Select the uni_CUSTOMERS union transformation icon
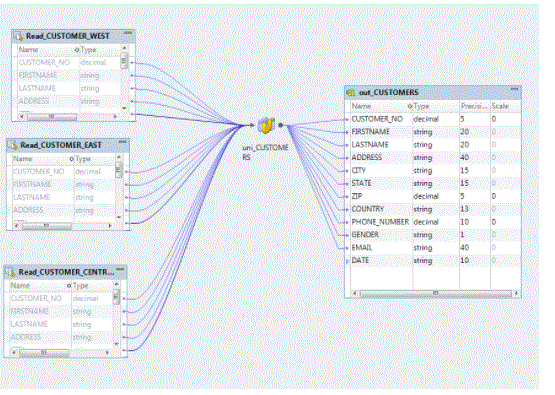 coord(266,125)
